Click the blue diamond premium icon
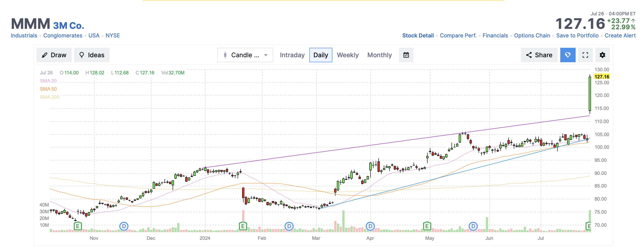This screenshot has width=644, height=252. point(568,55)
